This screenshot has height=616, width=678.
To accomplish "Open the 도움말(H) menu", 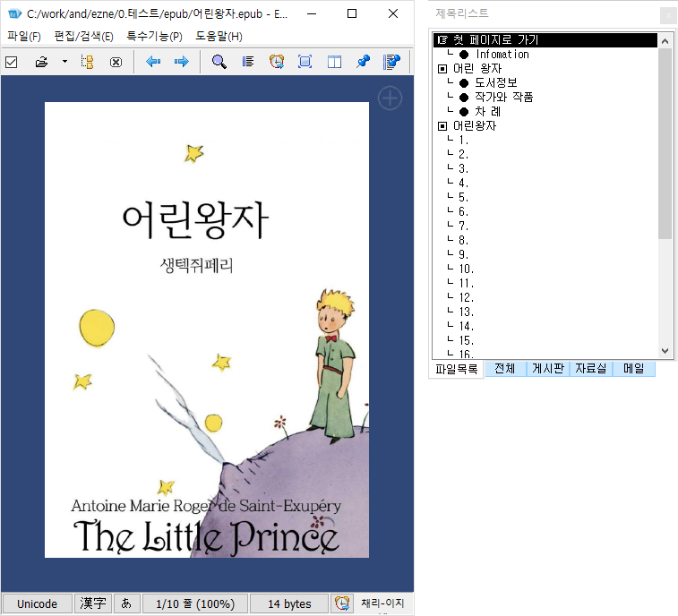I will [219, 37].
